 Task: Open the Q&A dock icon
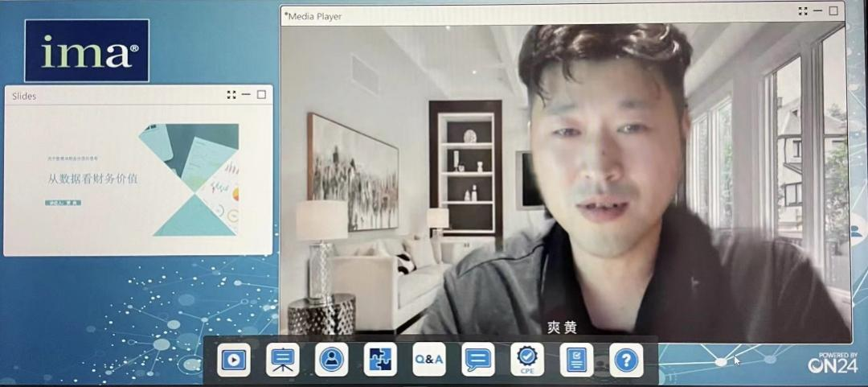click(429, 360)
